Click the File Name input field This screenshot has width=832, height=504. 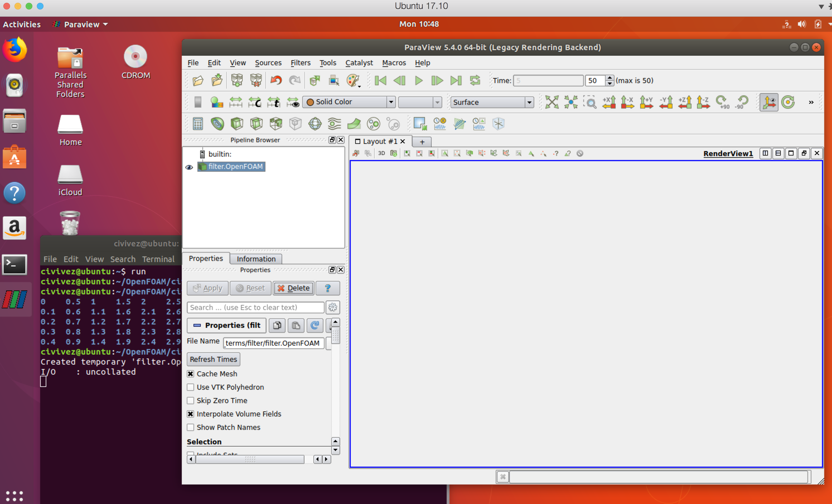274,343
